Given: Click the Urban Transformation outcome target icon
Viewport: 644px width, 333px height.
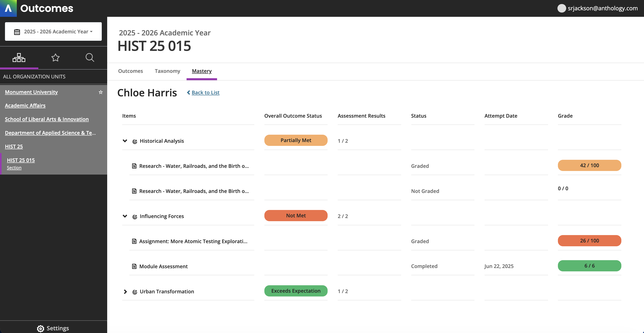Looking at the screenshot, I should click(x=135, y=292).
